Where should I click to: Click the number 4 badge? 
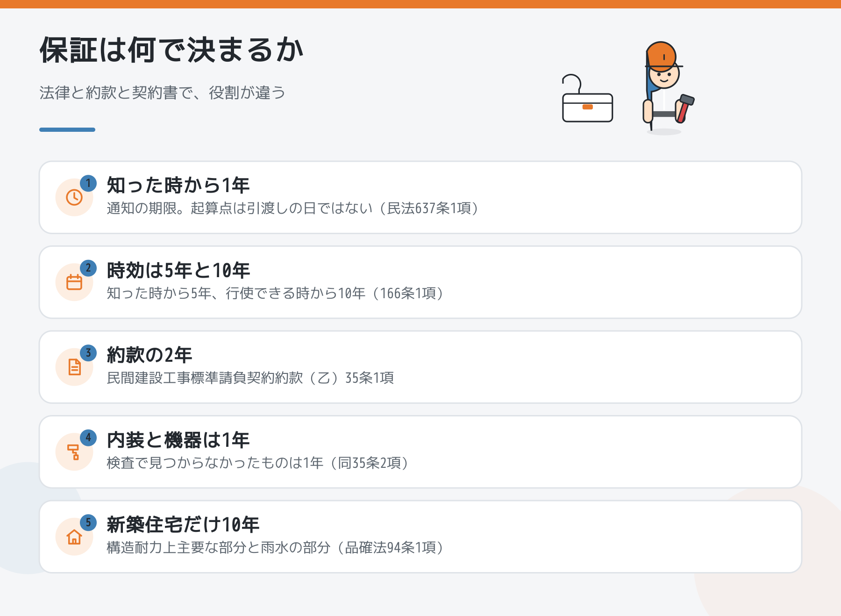coord(88,438)
